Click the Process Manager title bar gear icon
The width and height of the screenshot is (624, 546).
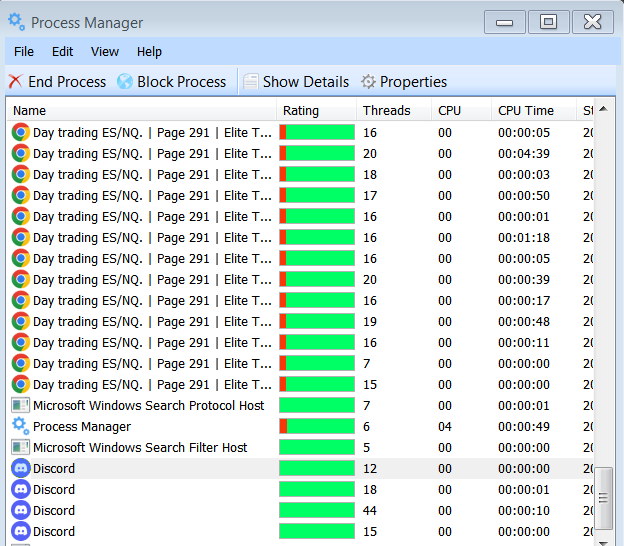pos(16,21)
